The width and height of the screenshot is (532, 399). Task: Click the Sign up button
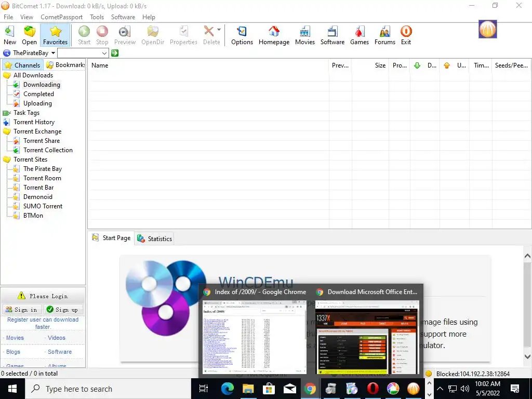click(63, 310)
